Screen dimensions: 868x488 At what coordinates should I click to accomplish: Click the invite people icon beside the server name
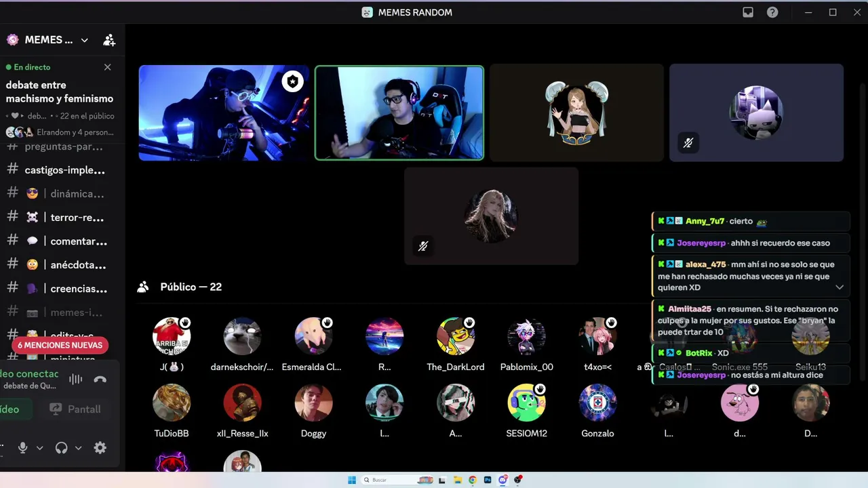(x=108, y=40)
